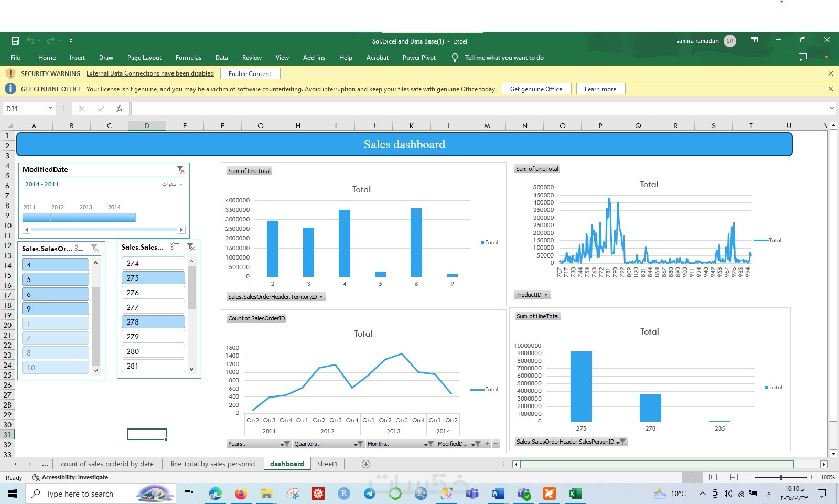This screenshot has width=839, height=504.
Task: Clear the ModifiedDate timeline filter
Action: tap(180, 169)
